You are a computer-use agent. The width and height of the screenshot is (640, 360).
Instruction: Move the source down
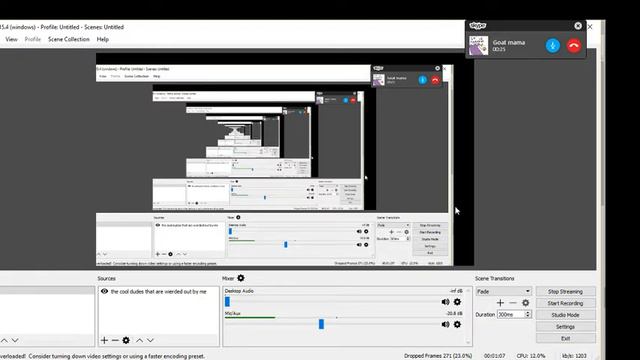[x=150, y=340]
